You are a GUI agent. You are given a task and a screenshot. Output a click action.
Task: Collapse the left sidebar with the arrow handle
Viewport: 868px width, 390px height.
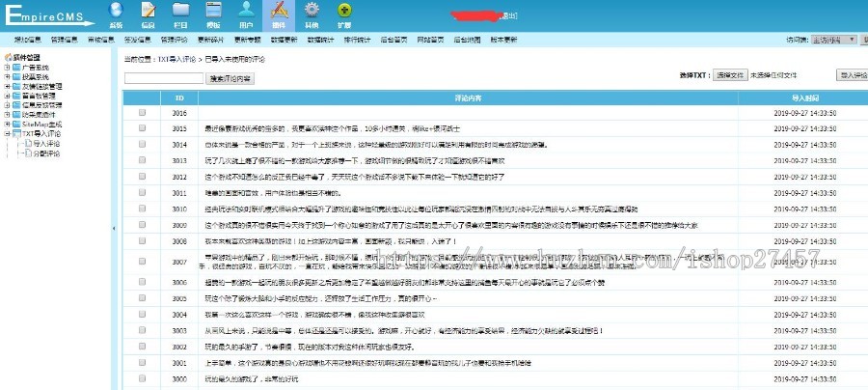coord(114,228)
